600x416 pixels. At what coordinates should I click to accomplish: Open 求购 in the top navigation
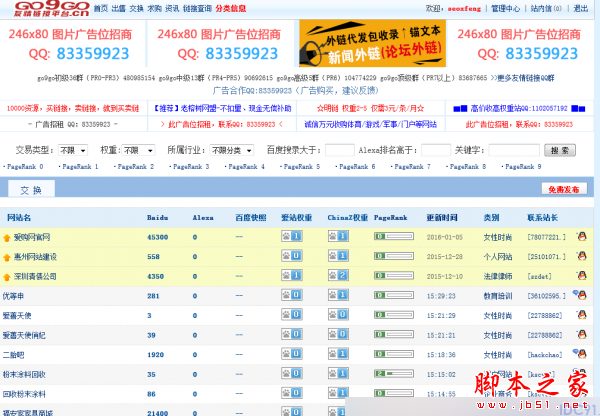click(155, 8)
